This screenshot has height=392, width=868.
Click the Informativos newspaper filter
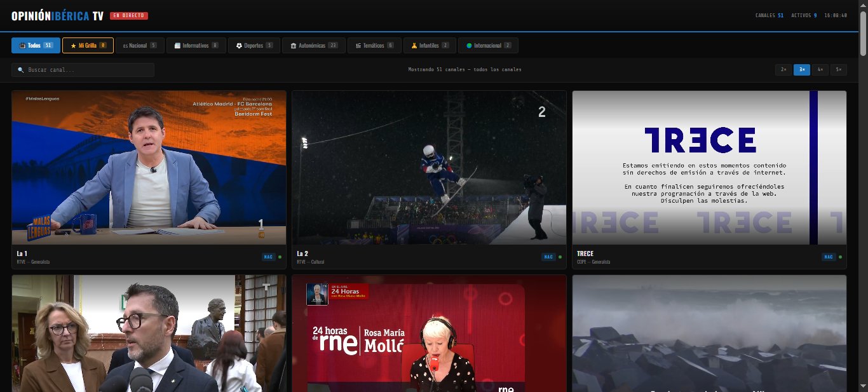tap(196, 46)
